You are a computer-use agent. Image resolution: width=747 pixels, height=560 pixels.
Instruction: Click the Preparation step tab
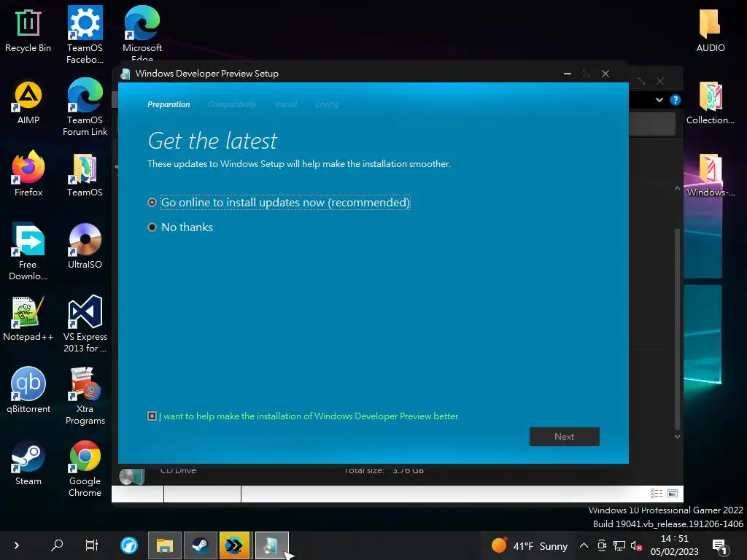[169, 104]
